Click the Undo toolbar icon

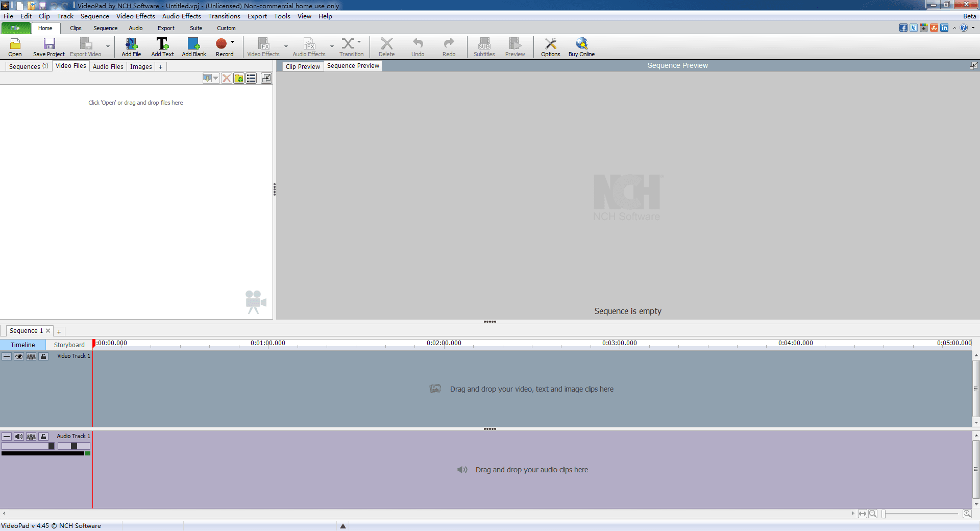coord(418,47)
